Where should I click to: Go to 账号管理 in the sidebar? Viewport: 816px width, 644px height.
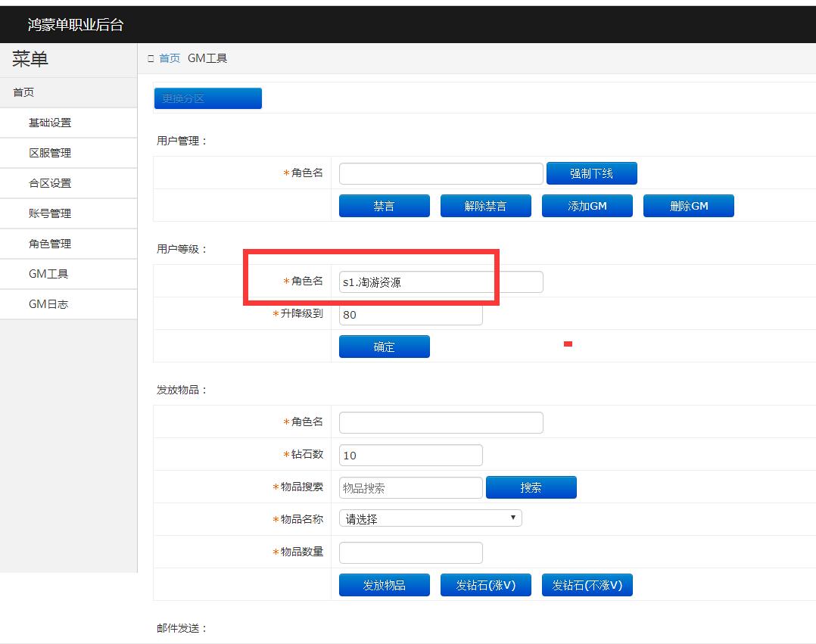[50, 213]
